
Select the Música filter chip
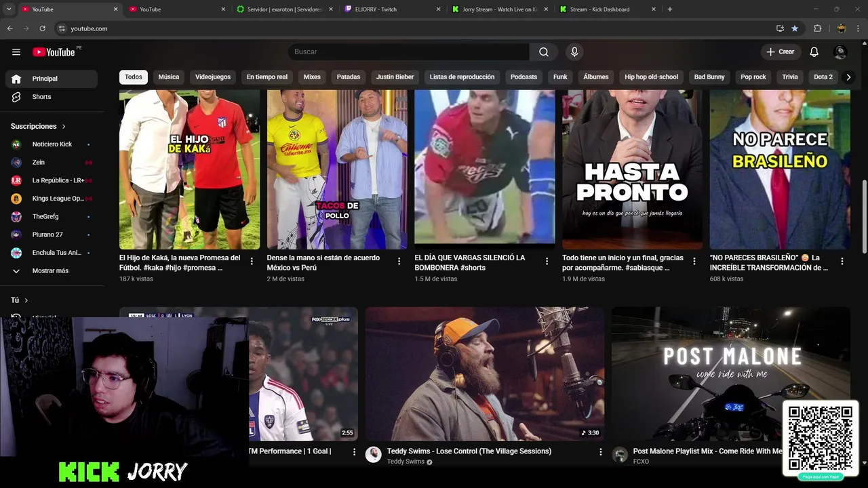point(169,77)
